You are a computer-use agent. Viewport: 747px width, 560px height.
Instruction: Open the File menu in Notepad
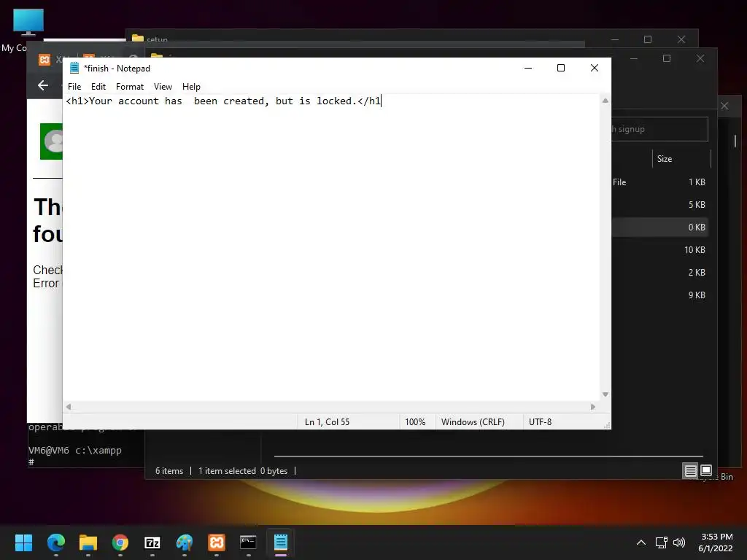pyautogui.click(x=74, y=87)
